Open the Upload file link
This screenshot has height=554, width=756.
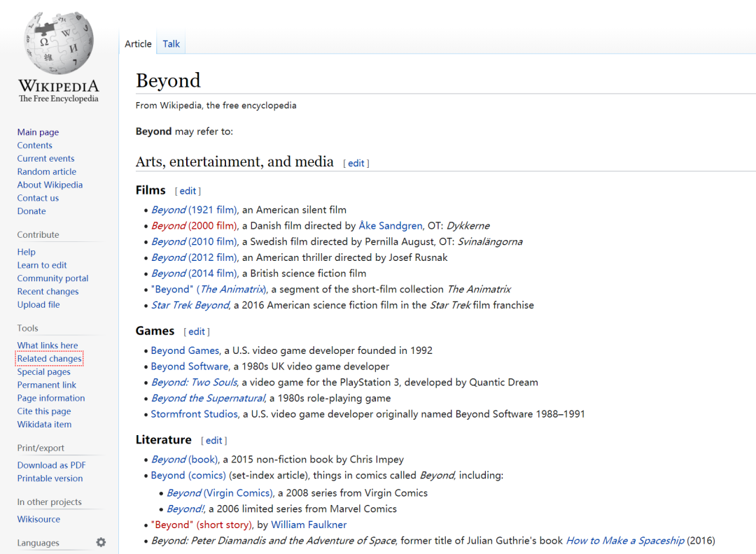(38, 304)
